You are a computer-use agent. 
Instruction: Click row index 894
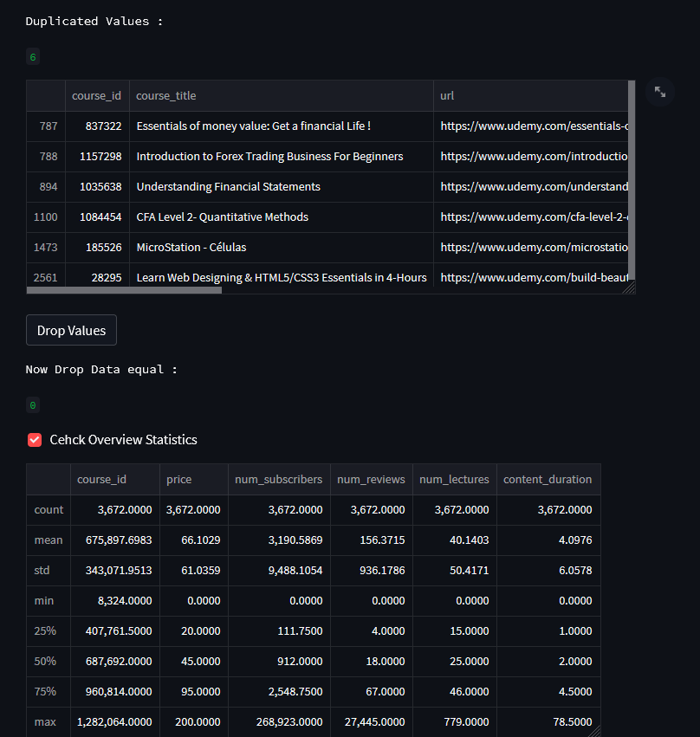pyautogui.click(x=46, y=187)
